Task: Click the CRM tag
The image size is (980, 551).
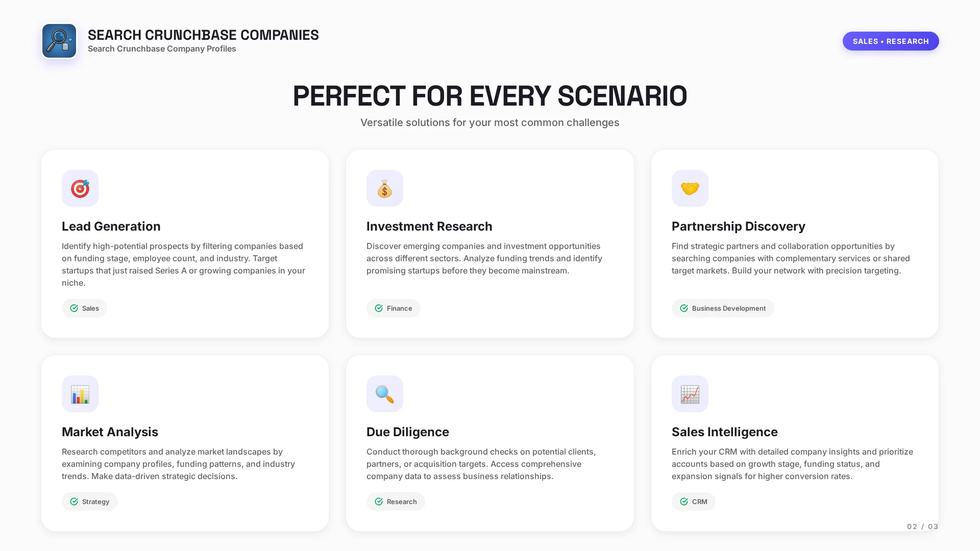Action: 693,502
